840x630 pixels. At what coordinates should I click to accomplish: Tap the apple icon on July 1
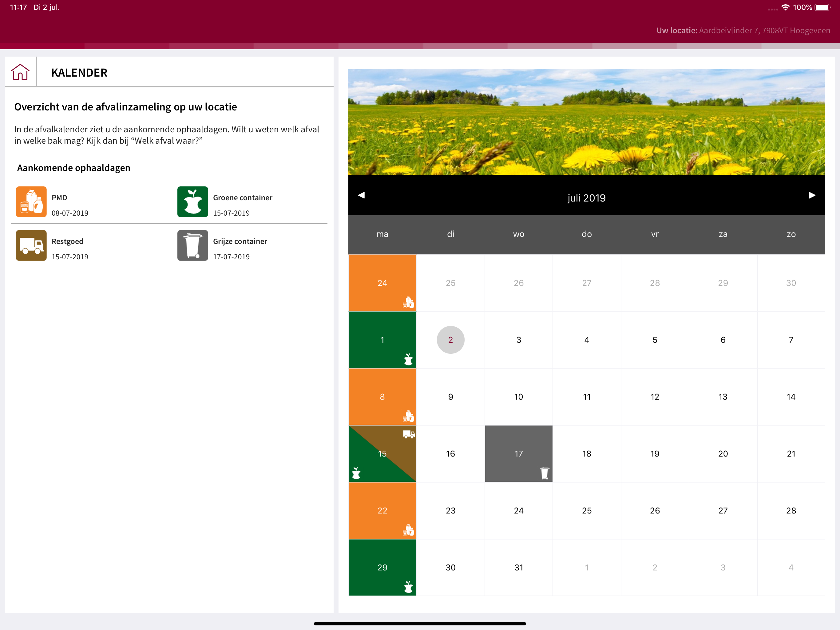coord(408,360)
